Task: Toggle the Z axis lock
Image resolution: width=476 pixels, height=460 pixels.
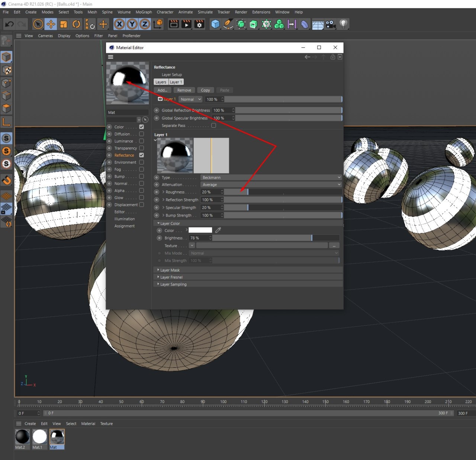Action: click(145, 25)
